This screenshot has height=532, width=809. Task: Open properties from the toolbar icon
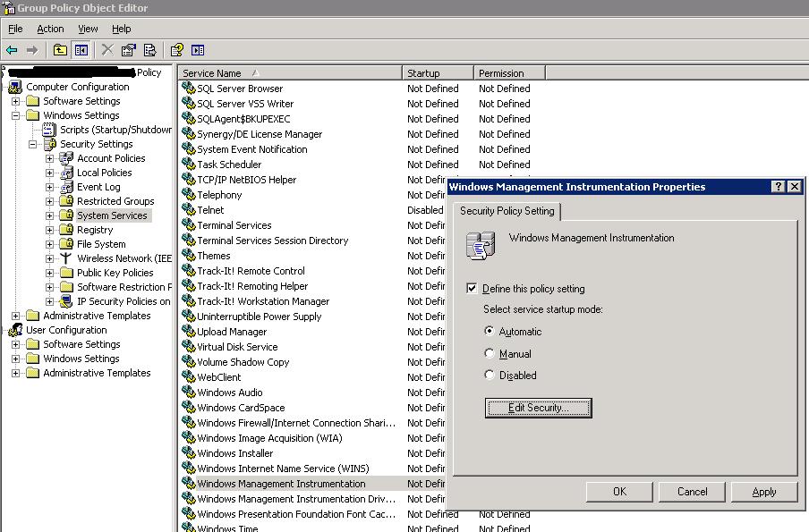pyautogui.click(x=128, y=50)
